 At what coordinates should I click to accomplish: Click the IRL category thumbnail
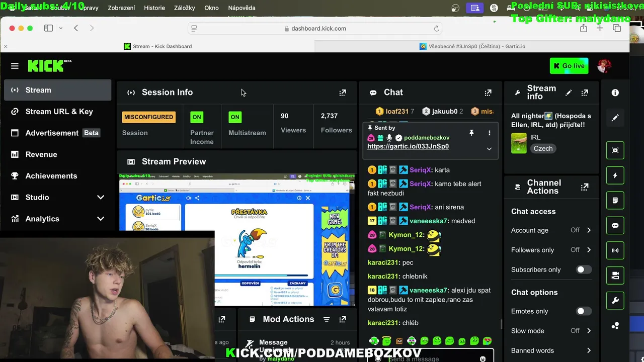519,143
